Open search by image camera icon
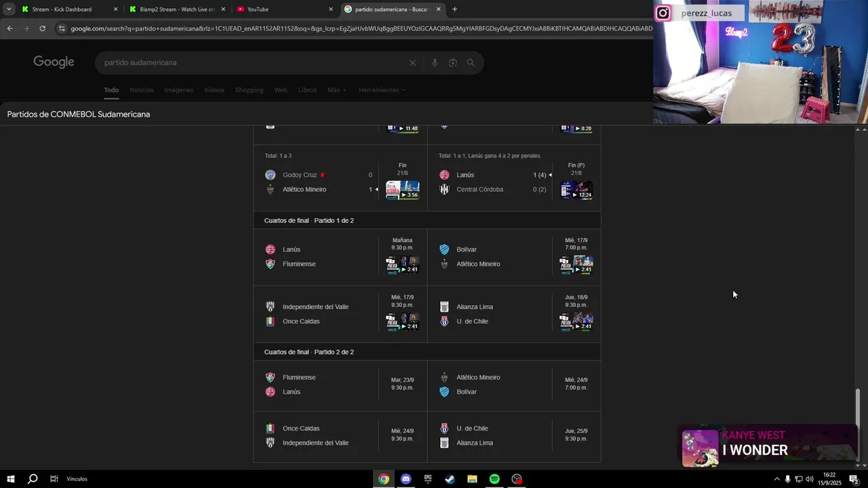This screenshot has height=488, width=868. [453, 63]
